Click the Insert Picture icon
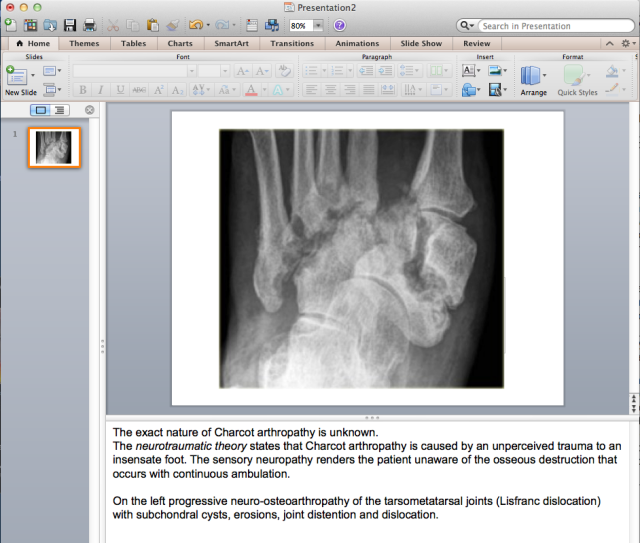The width and height of the screenshot is (640, 543). (495, 71)
